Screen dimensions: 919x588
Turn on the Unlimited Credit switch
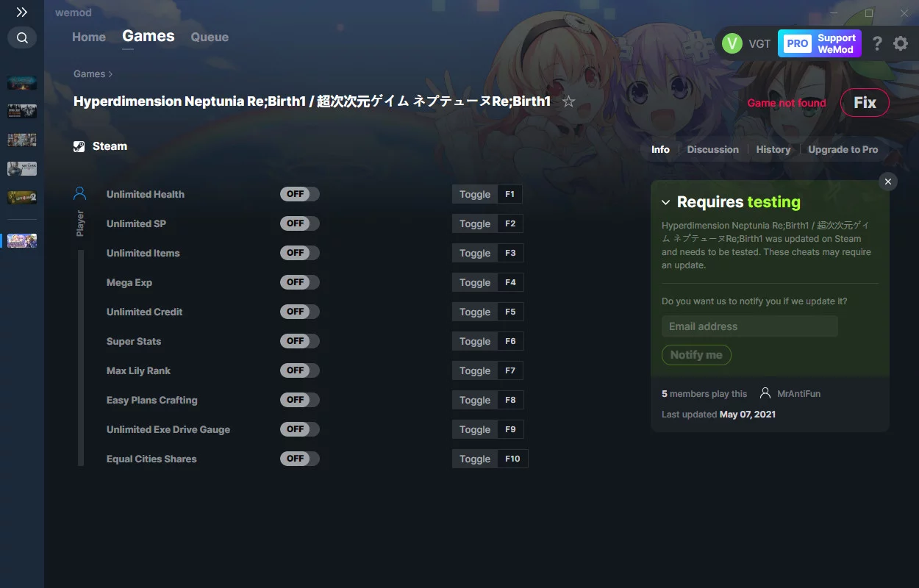coord(300,312)
